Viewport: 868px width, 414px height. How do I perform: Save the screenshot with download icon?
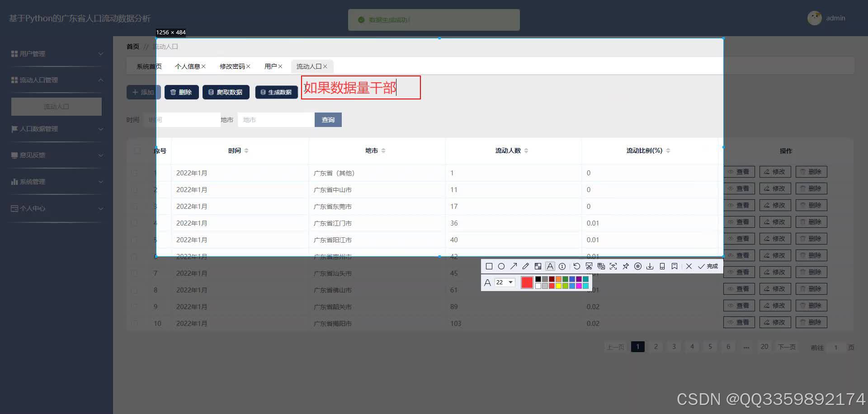[650, 266]
